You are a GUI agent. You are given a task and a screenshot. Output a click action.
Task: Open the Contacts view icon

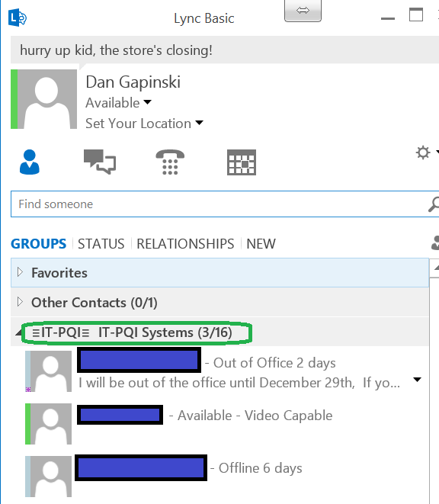tap(30, 162)
